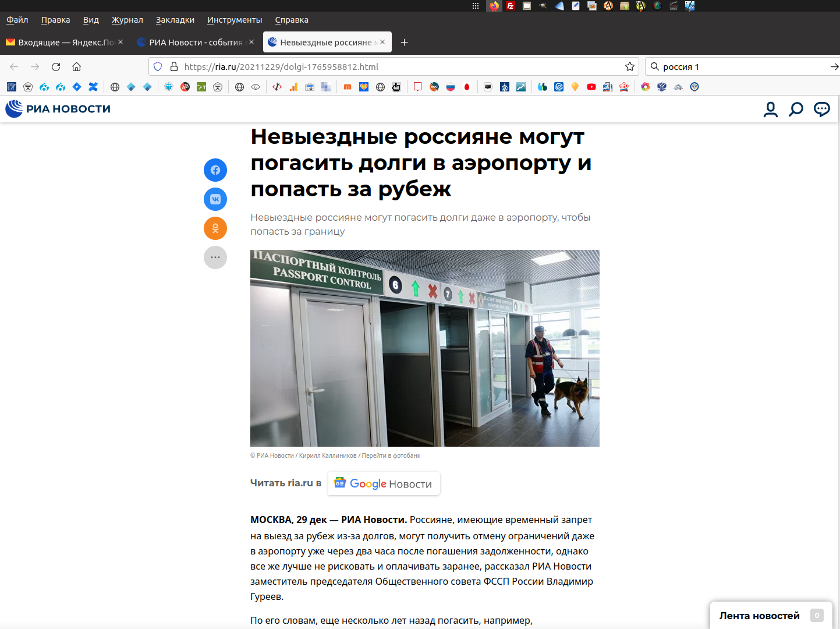The width and height of the screenshot is (840, 629).
Task: Click the ria.ru URL address field
Action: [394, 67]
